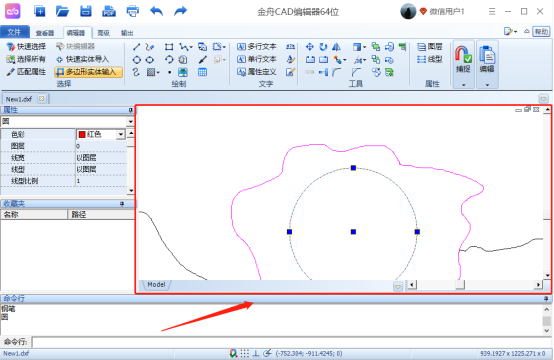This screenshot has height=360, width=554.
Task: Toggle the 多边形实体输入 highlighted option
Action: [x=88, y=72]
